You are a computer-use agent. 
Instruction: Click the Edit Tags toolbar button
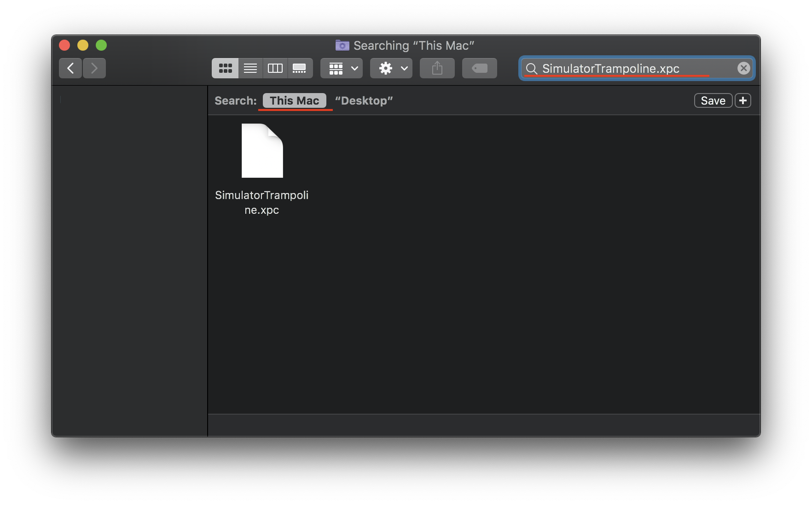(480, 68)
